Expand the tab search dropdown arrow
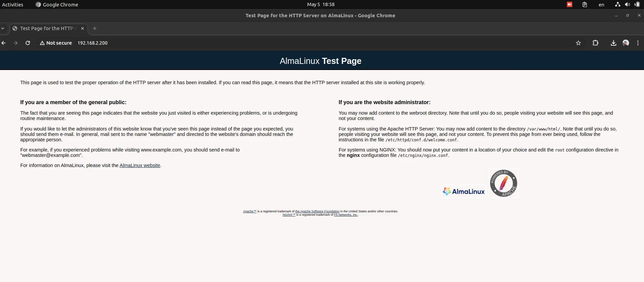This screenshot has width=644, height=282. [x=3, y=28]
